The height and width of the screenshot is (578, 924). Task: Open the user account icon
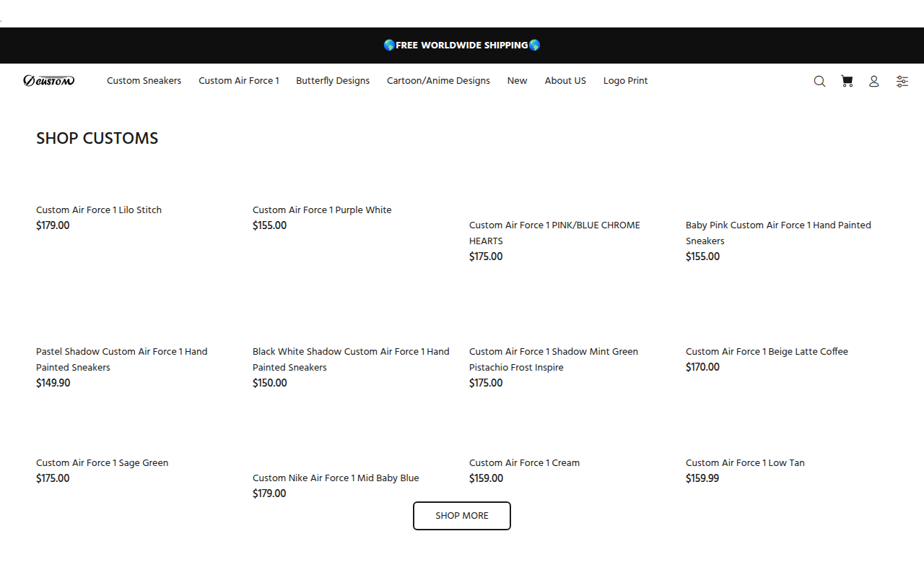[x=873, y=81]
